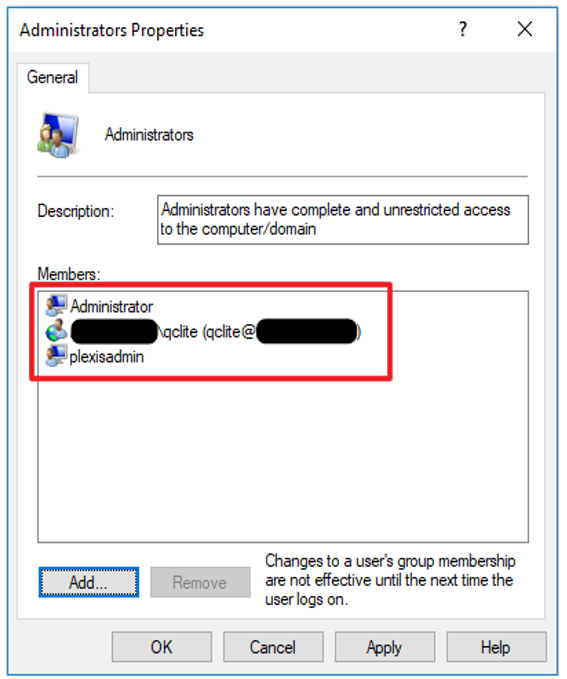Click the qclite domain user globe icon

tap(56, 331)
